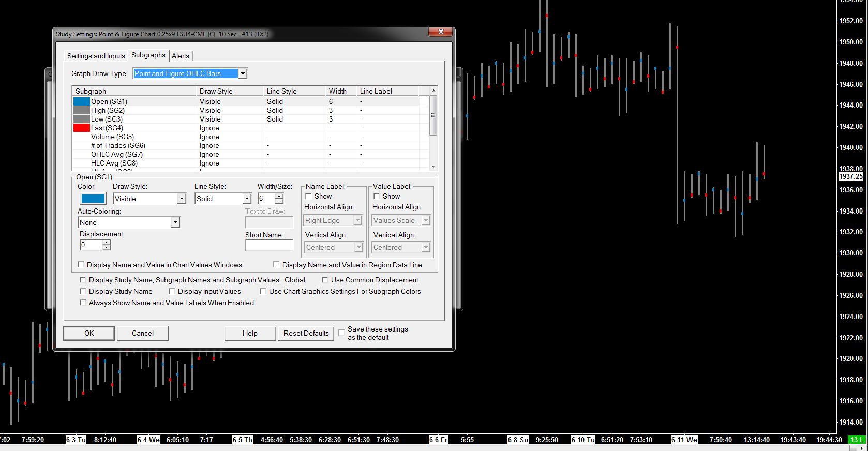Click the 6-3 Tu date label on time axis
The image size is (868, 451).
pos(76,440)
